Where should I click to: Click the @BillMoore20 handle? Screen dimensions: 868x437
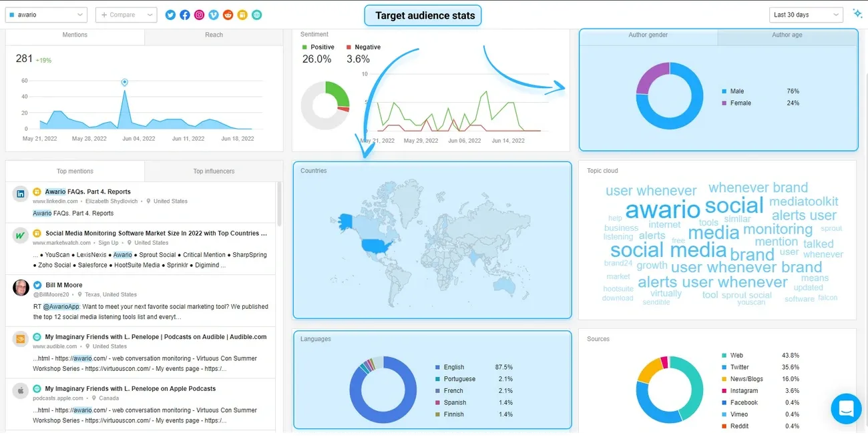click(51, 295)
